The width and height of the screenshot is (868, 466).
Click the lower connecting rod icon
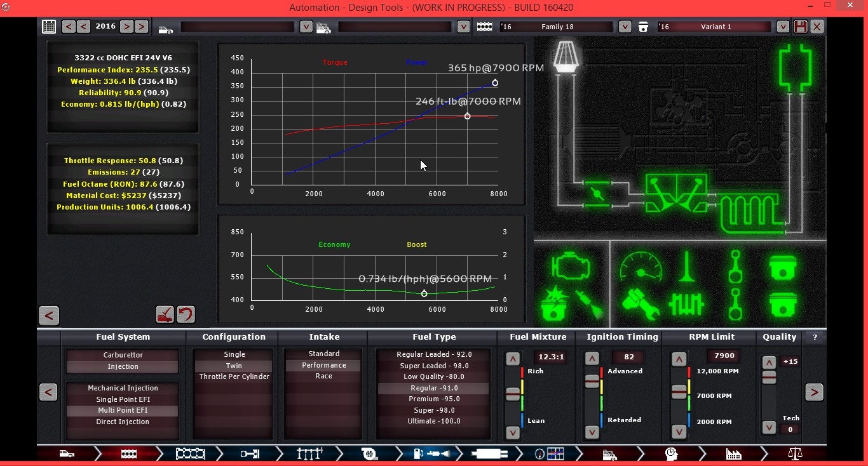click(x=735, y=304)
